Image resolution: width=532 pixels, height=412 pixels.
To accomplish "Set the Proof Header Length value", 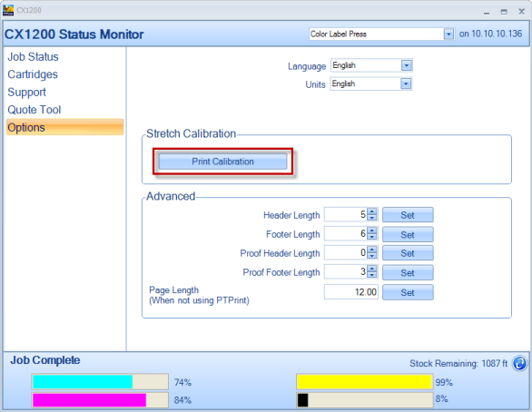I will tap(408, 253).
